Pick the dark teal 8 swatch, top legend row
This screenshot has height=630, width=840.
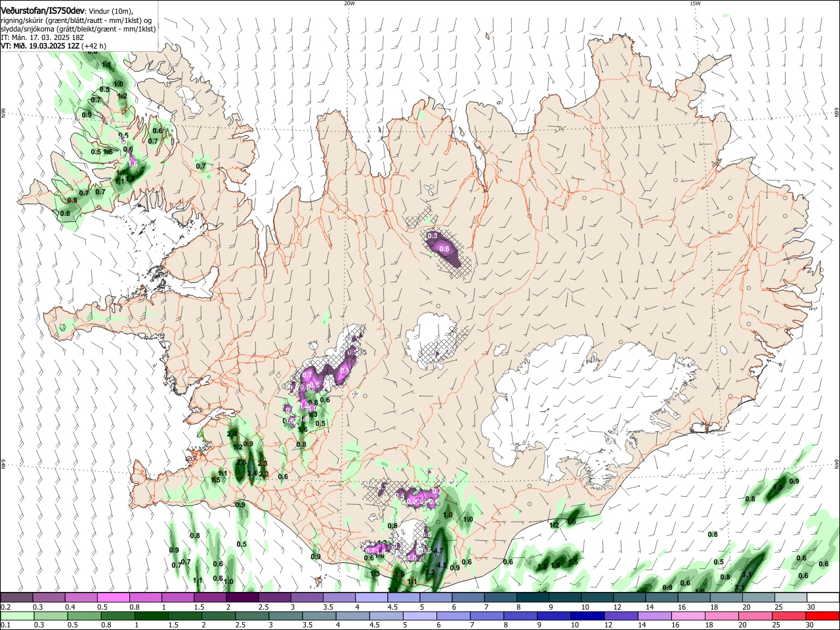(532, 598)
